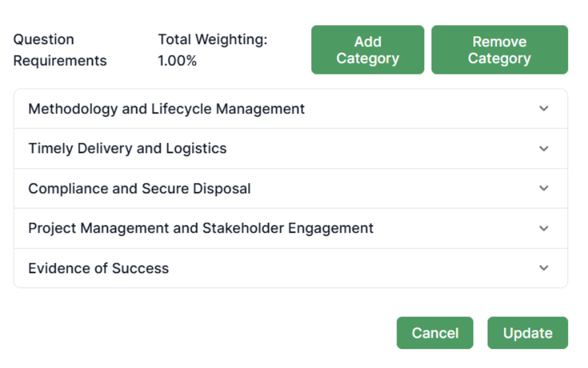Click the word Question in the header
Image resolution: width=588 pixels, height=368 pixels.
click(44, 40)
